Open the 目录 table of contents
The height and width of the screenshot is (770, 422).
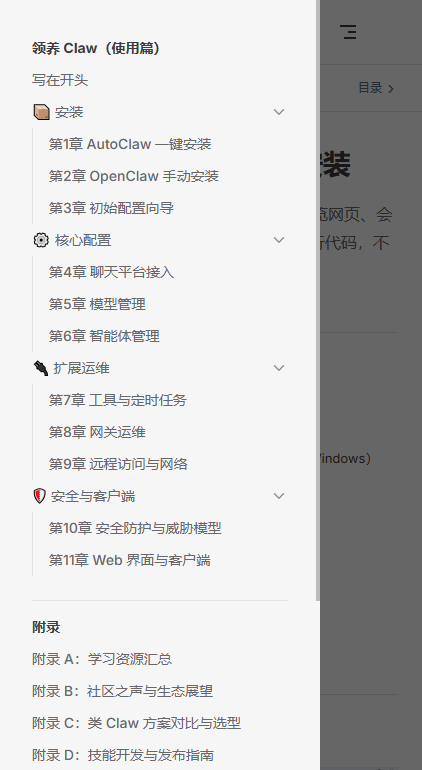coord(376,88)
